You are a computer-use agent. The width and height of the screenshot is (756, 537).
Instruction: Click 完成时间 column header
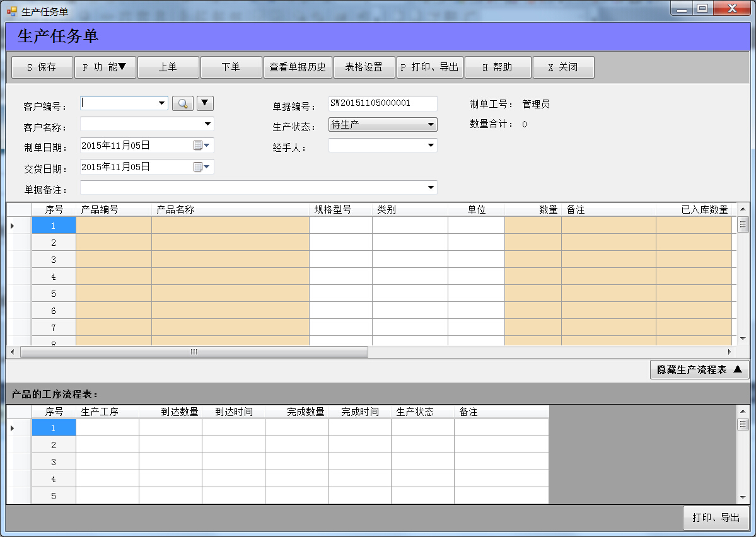pyautogui.click(x=359, y=412)
